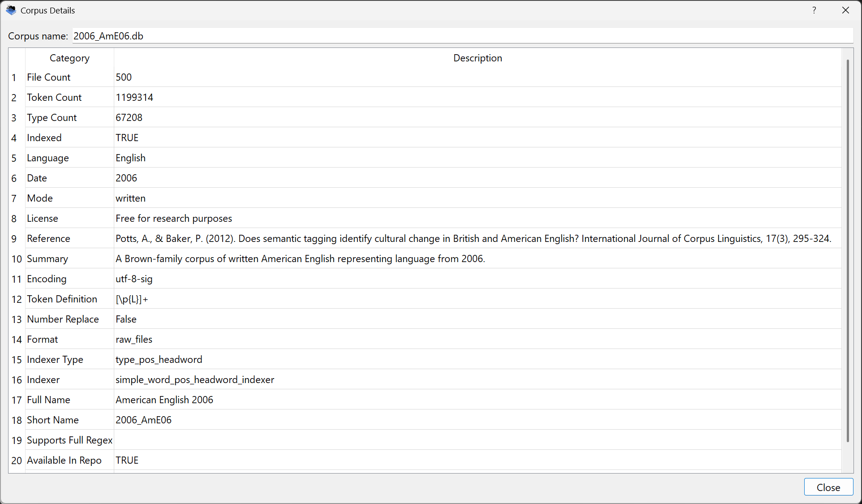Click the Close button
Screen dimensions: 862x504
[x=828, y=487]
